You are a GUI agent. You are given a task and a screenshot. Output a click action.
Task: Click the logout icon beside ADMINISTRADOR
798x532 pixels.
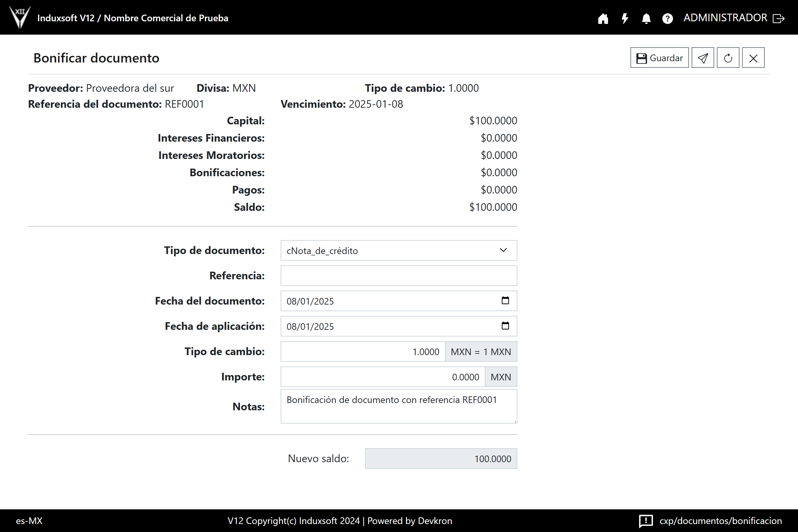[x=779, y=18]
